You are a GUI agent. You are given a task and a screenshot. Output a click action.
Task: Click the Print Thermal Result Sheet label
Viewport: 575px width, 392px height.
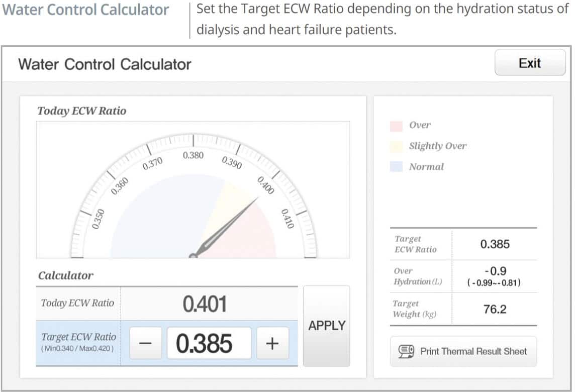click(x=473, y=351)
